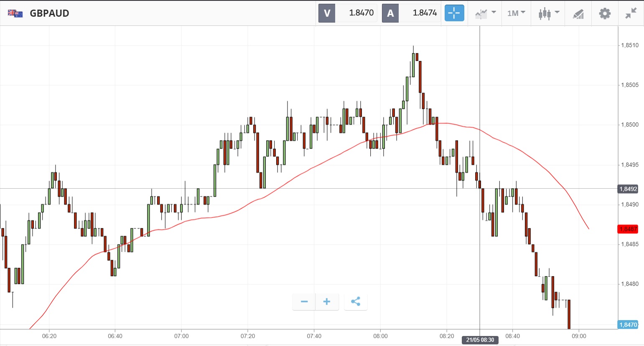Click the 1,8495 price axis label

point(629,165)
